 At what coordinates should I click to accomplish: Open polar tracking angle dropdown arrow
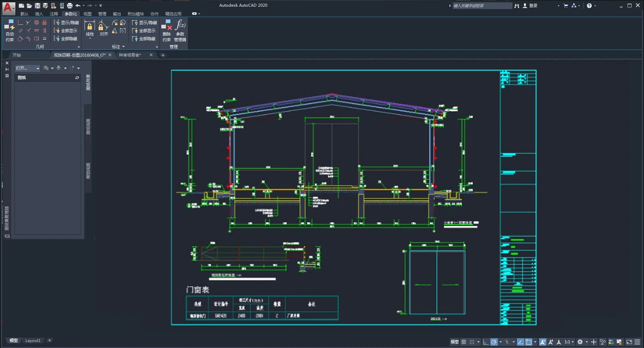(500, 342)
